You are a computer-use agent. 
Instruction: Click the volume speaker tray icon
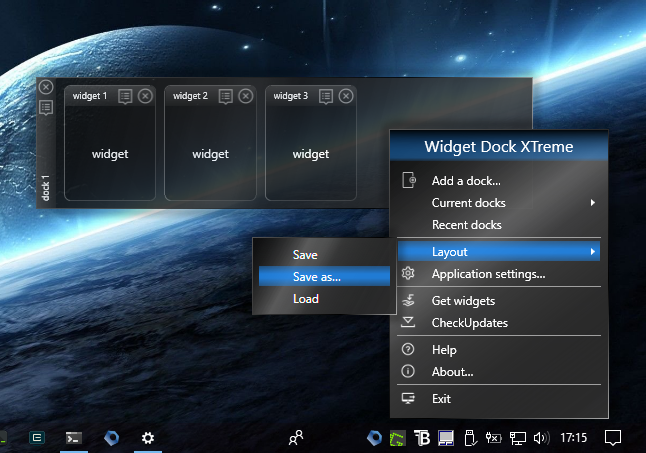click(x=542, y=438)
